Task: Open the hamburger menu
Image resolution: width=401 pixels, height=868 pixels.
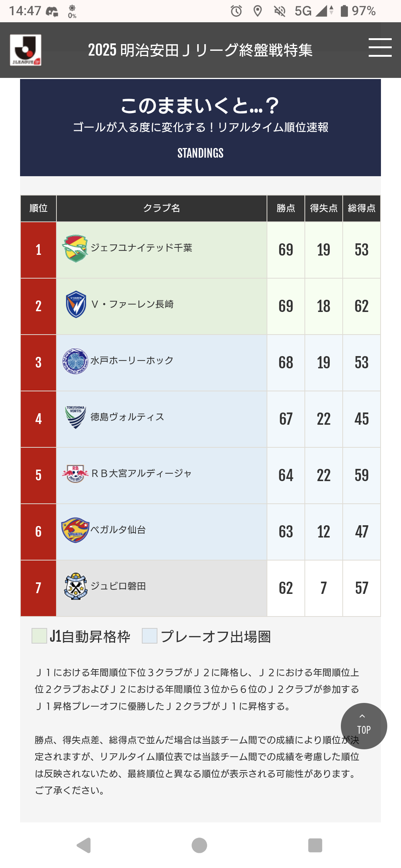Action: point(380,47)
